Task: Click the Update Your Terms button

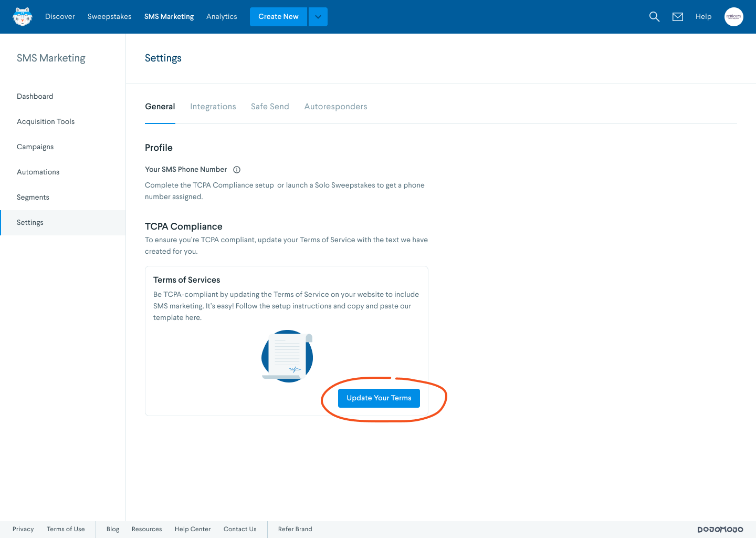Action: [x=379, y=398]
